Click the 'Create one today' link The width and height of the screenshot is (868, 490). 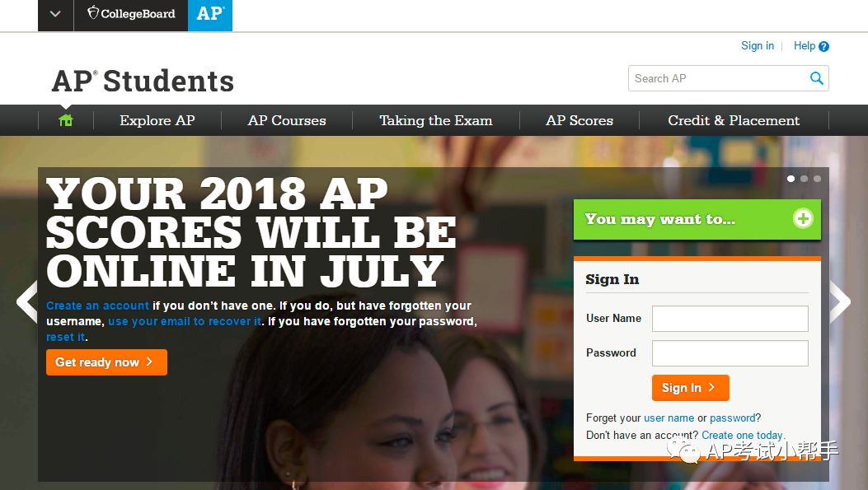[743, 436]
